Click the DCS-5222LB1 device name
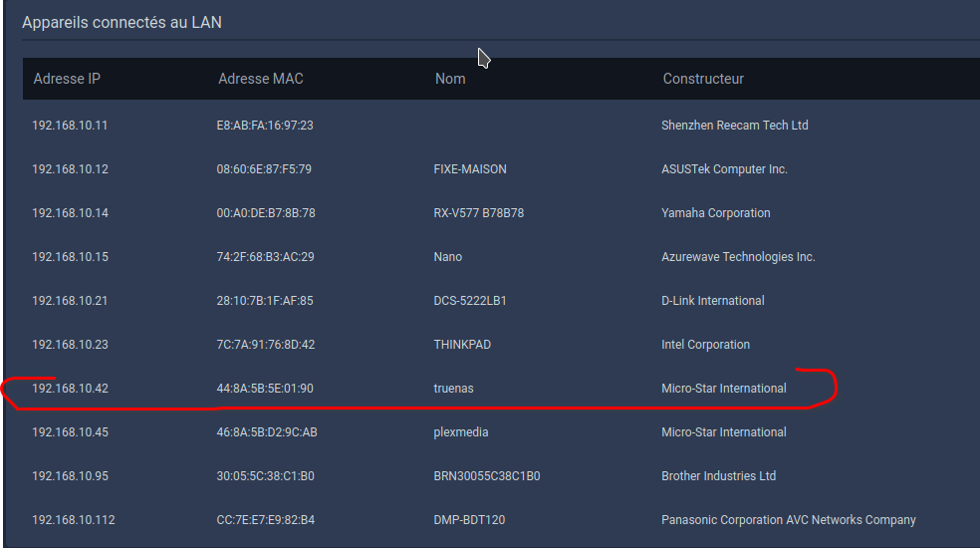 tap(470, 300)
